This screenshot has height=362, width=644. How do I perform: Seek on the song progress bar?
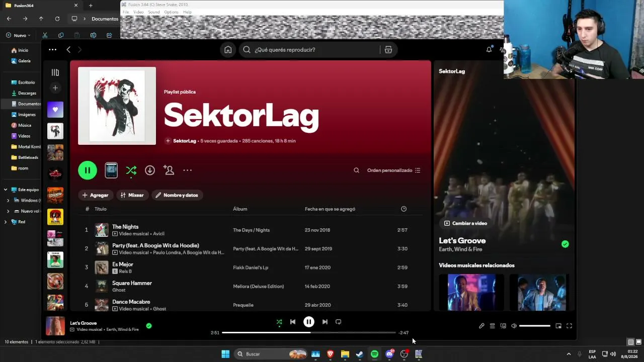pyautogui.click(x=309, y=333)
